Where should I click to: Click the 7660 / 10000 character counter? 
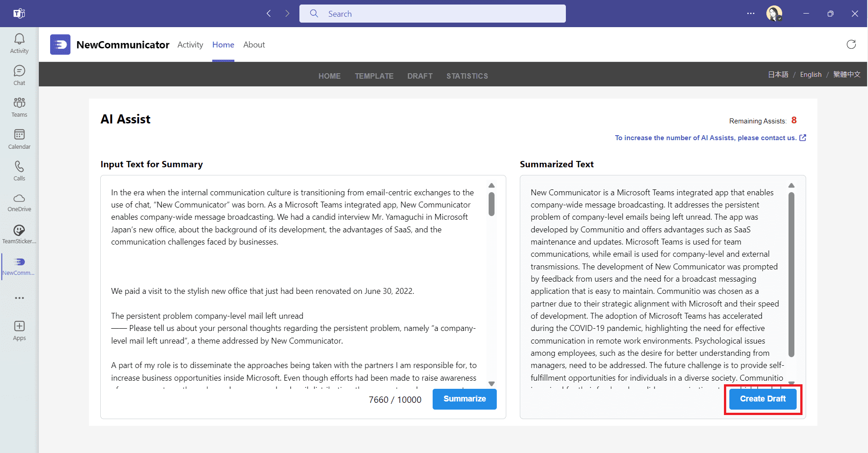click(395, 400)
